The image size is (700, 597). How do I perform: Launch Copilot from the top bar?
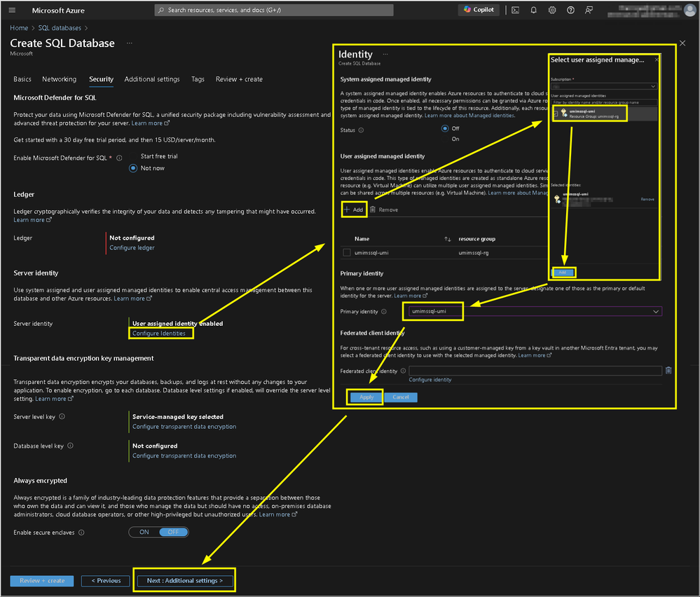coord(479,9)
